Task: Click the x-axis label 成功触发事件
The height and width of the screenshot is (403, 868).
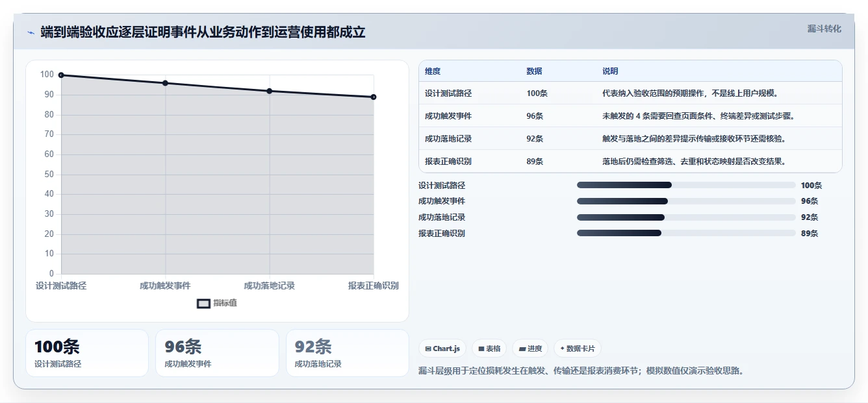Action: click(165, 286)
